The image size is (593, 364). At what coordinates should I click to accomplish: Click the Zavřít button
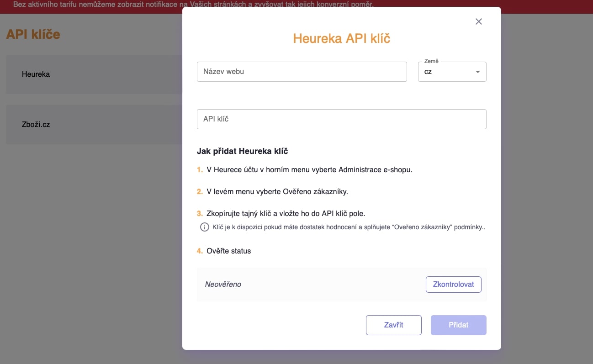[394, 325]
